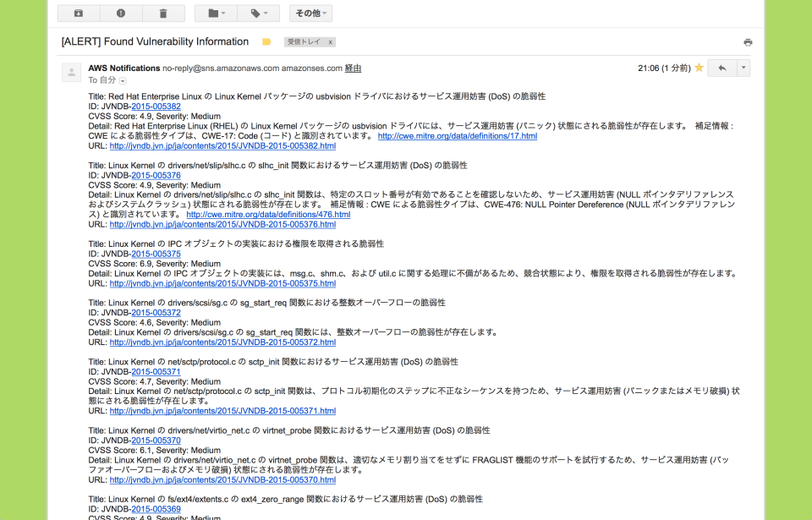Select the sender avatar image
This screenshot has width=812, height=520.
(70, 71)
